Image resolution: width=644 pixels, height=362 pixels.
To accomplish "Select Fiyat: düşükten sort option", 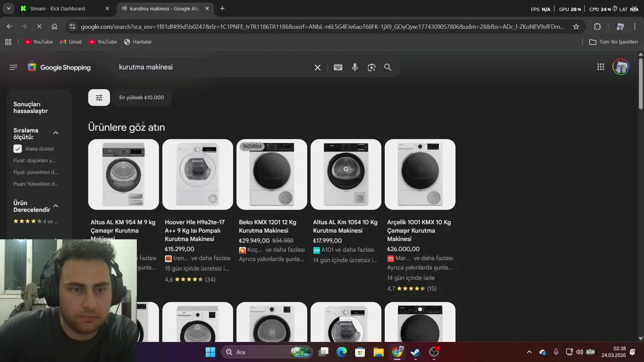I will (34, 160).
